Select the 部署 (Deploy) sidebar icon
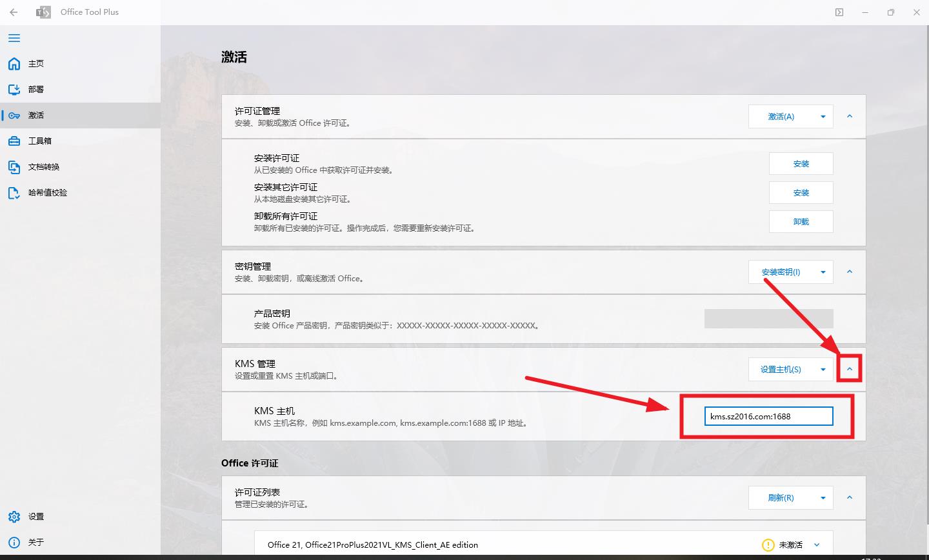Image resolution: width=929 pixels, height=560 pixels. point(36,89)
